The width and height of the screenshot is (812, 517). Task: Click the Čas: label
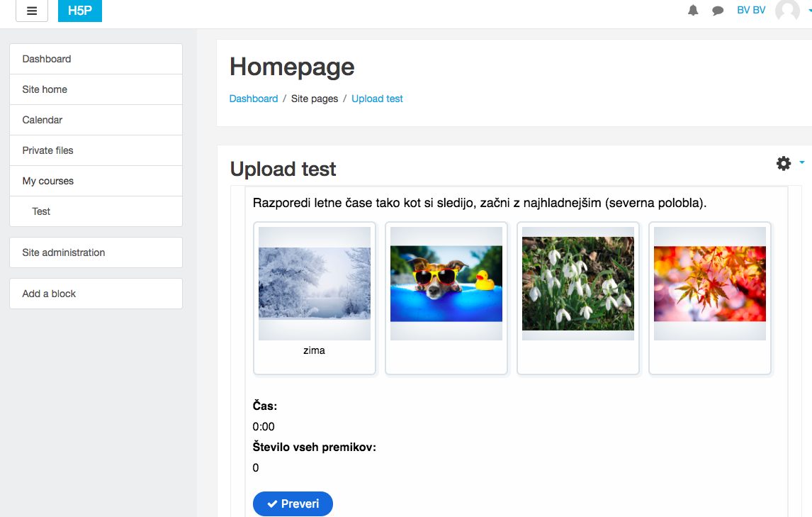(x=264, y=406)
